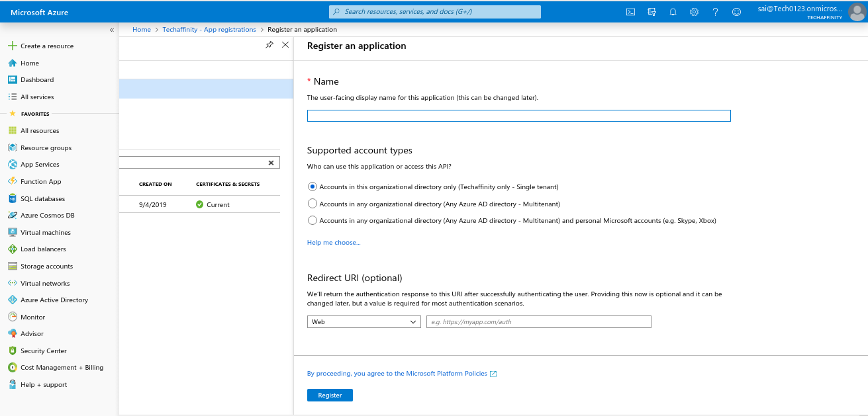Click the application Name input field

click(518, 116)
